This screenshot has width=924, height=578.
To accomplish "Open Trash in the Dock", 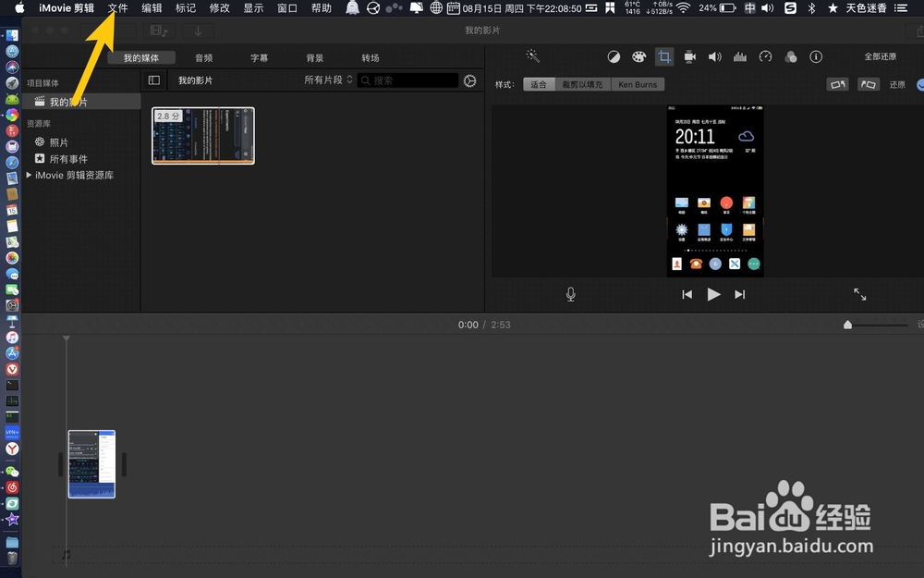I will (12, 558).
